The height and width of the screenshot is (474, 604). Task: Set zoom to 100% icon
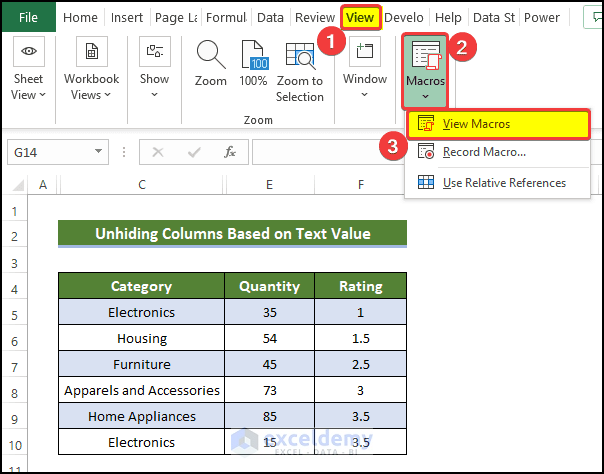pos(253,55)
